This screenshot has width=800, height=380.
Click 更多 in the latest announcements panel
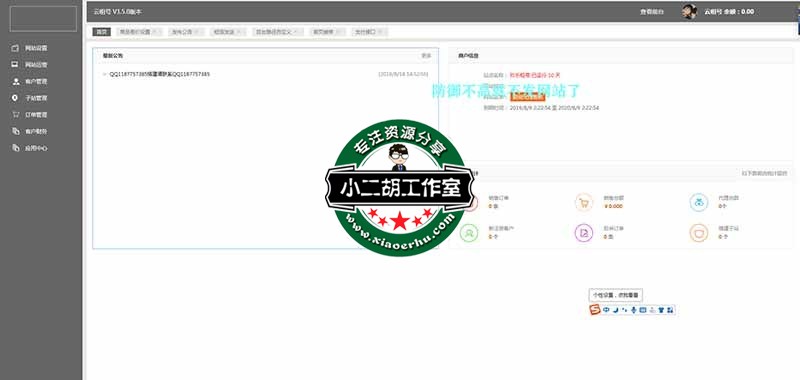click(426, 56)
